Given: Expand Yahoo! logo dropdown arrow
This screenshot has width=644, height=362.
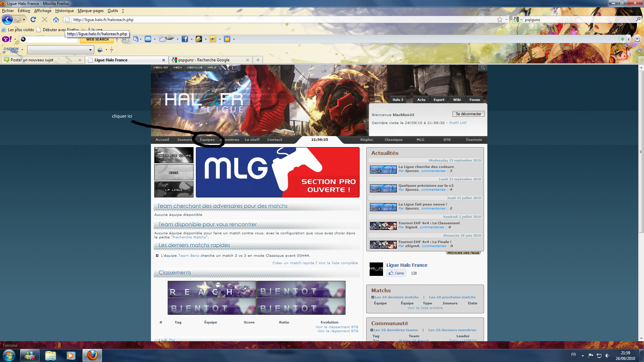Looking at the screenshot, I should click(x=15, y=39).
